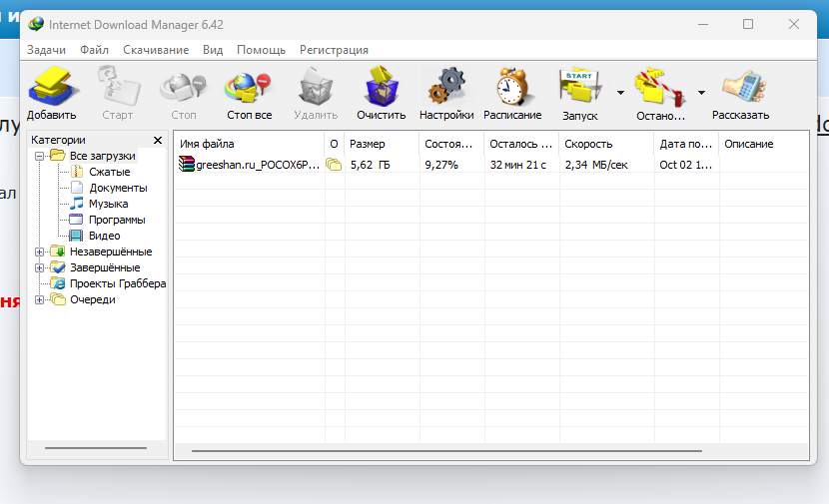Click the Остановить queue icon
Viewport: 829px width, 504px height.
(661, 87)
